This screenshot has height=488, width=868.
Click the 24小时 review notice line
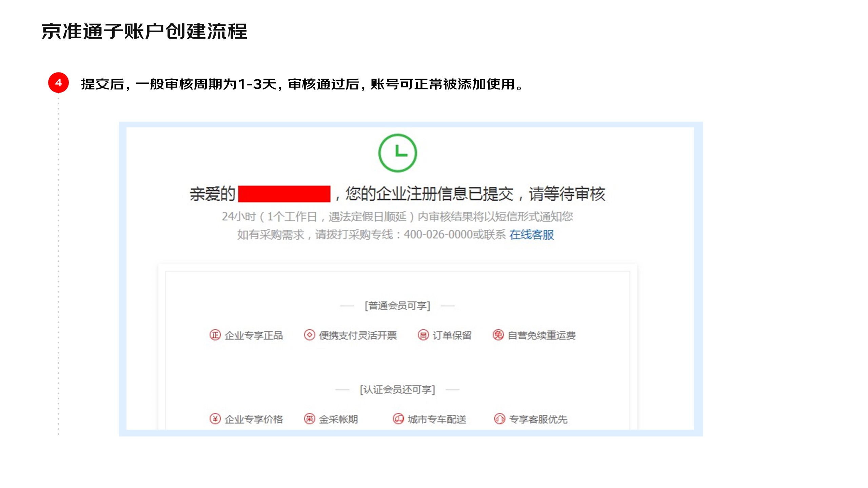[397, 217]
